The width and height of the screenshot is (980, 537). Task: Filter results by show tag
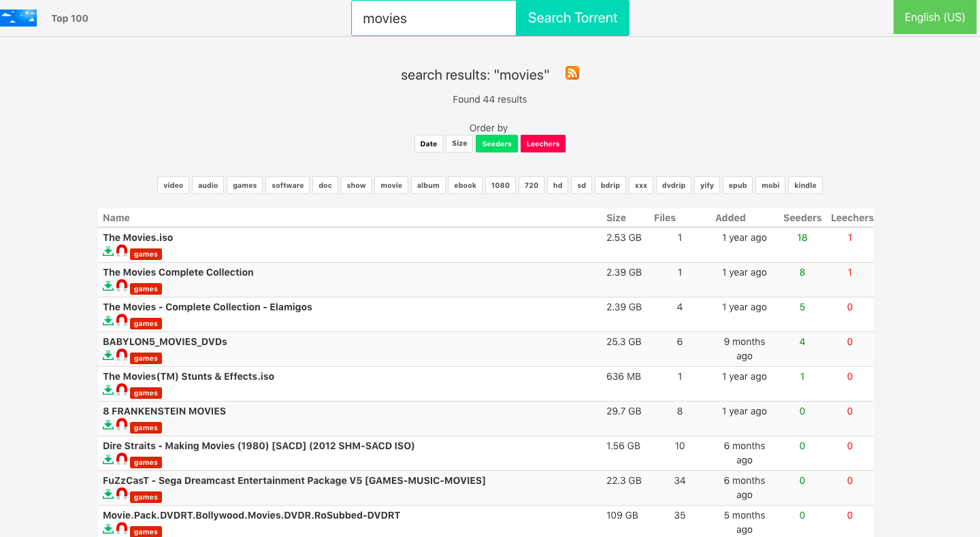pyautogui.click(x=357, y=185)
